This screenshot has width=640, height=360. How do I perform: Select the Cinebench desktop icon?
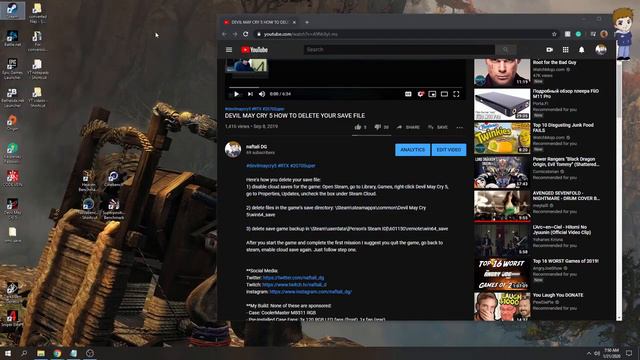coord(113,179)
